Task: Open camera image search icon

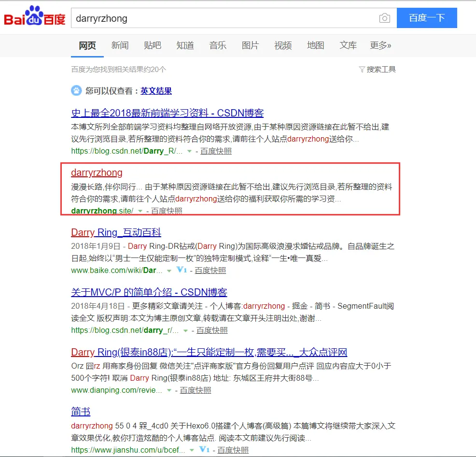Action: [385, 18]
